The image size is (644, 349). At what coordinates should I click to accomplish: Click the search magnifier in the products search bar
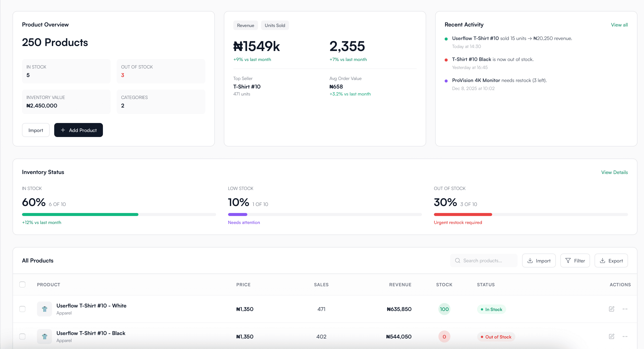point(457,260)
